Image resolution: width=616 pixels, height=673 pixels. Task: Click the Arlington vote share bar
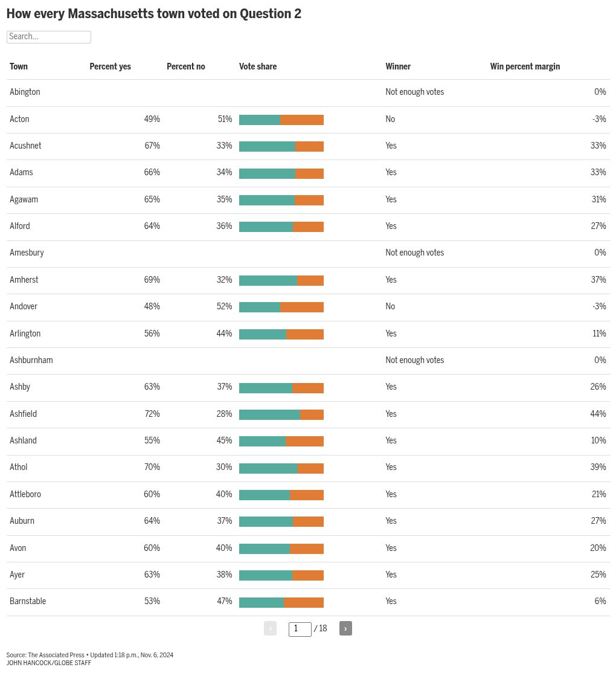[x=281, y=334]
